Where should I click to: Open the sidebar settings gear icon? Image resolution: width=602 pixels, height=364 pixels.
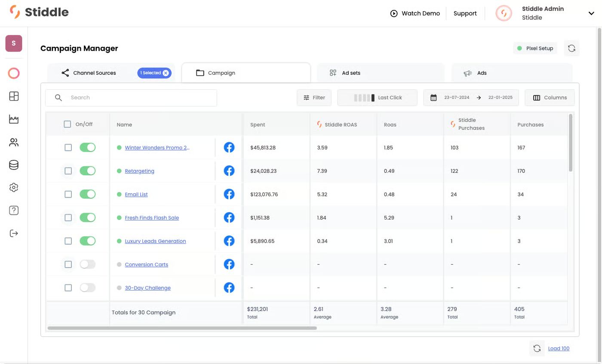pyautogui.click(x=14, y=187)
